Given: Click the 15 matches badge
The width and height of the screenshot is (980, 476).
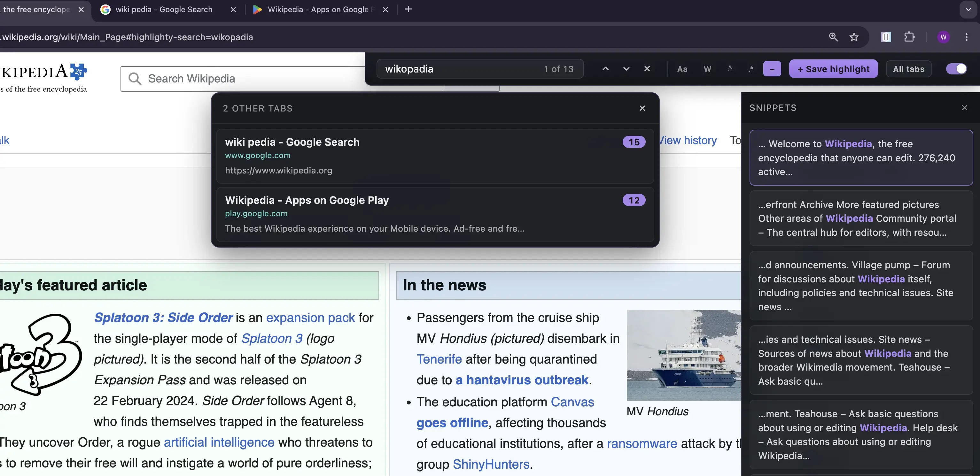Looking at the screenshot, I should tap(634, 142).
